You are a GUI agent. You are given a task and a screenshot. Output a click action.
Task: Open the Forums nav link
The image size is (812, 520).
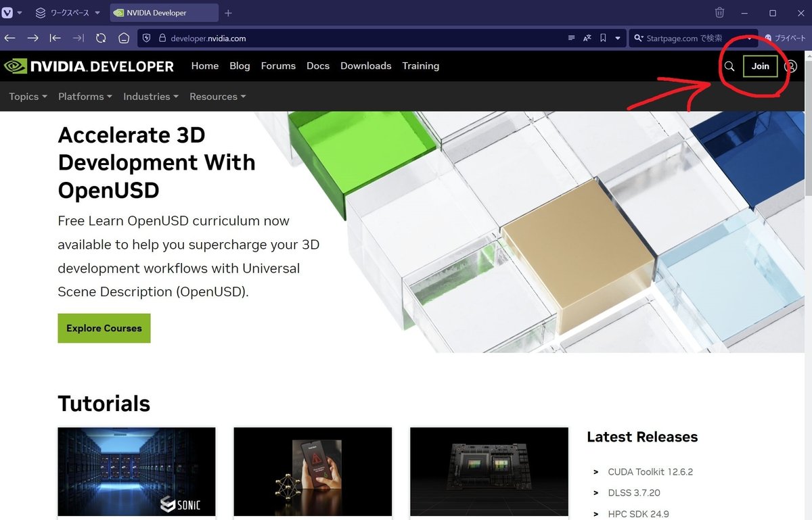point(278,66)
